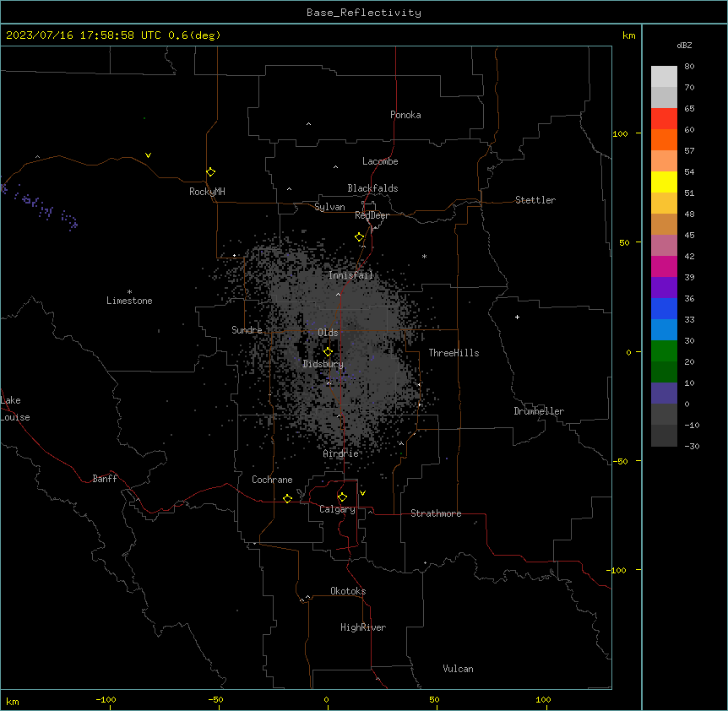The width and height of the screenshot is (728, 711).
Task: Select the RedDeer label
Action: tap(372, 215)
